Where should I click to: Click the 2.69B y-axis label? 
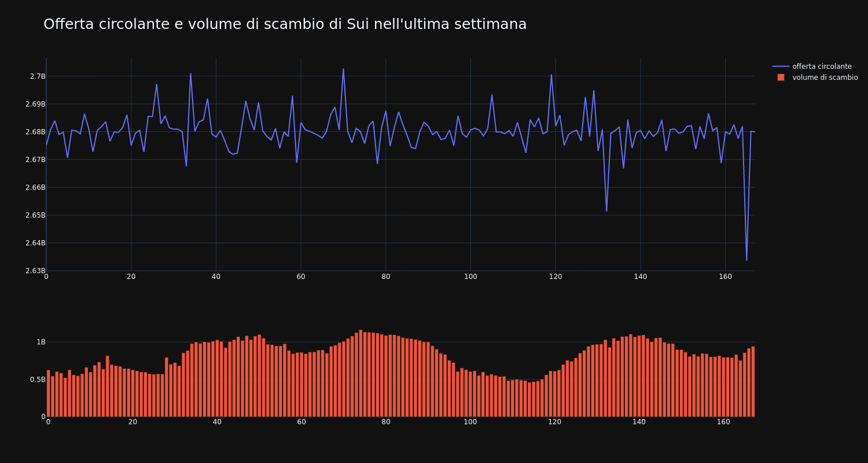coord(35,104)
